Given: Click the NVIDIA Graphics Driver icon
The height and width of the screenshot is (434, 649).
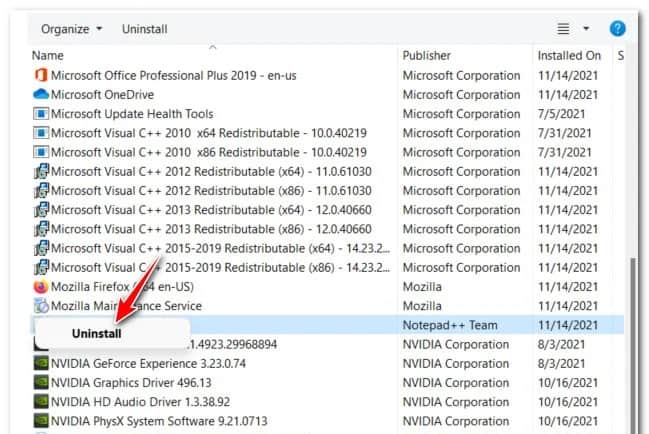Looking at the screenshot, I should coord(41,383).
